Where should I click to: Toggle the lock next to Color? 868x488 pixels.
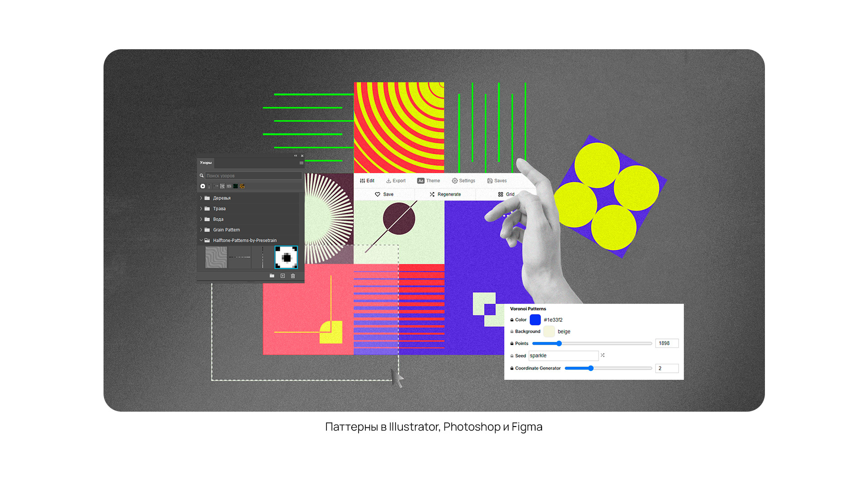(x=512, y=320)
